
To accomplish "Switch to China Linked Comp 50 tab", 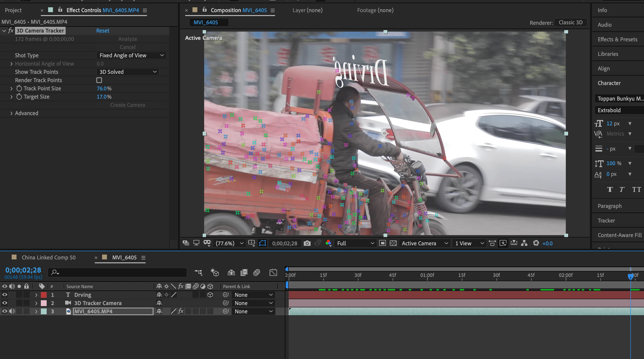I will click(x=48, y=257).
